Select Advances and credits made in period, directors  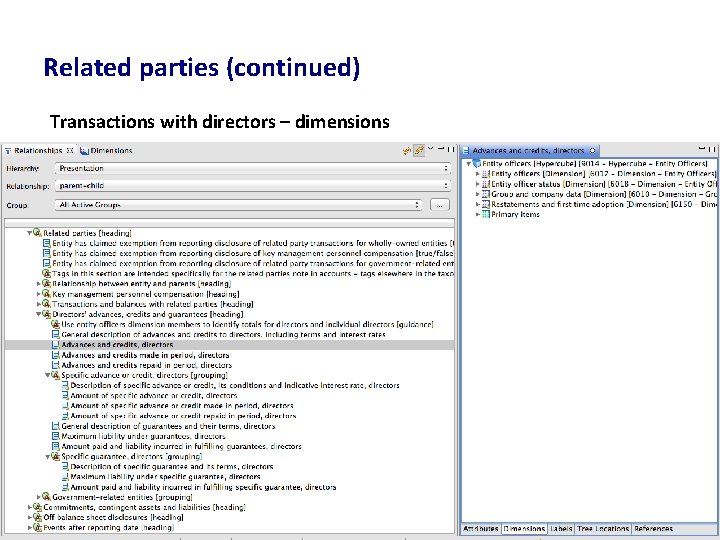tap(145, 355)
